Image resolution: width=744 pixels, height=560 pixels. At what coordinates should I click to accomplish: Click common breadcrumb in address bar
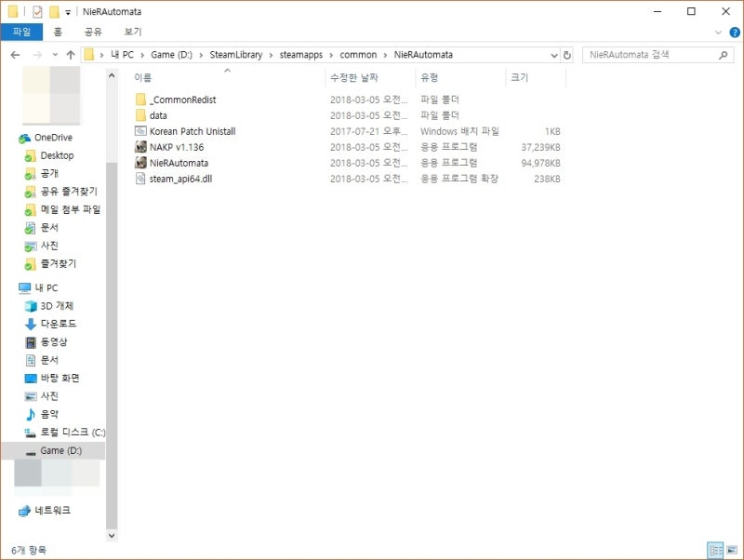pyautogui.click(x=358, y=55)
